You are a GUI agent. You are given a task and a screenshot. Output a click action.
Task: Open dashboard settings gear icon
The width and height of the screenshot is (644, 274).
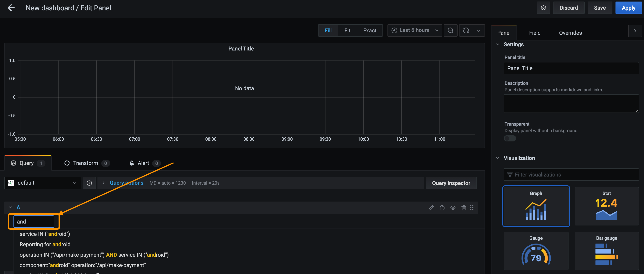pos(543,8)
